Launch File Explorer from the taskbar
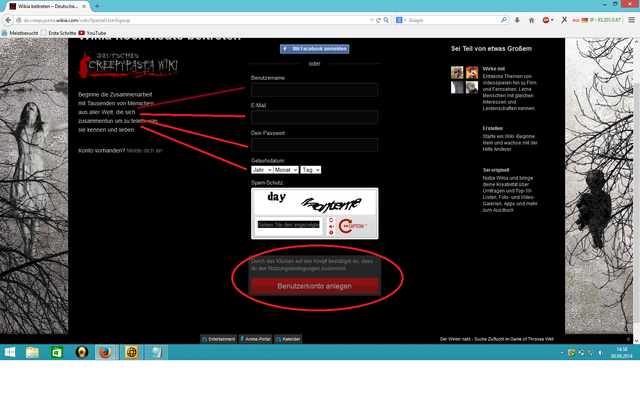 (x=32, y=352)
